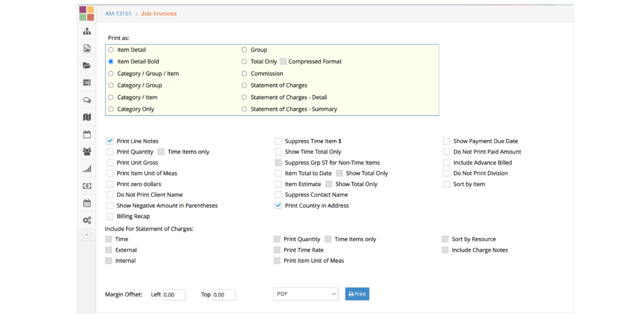
Task: Open the money bill sidebar icon
Action: coord(87,186)
